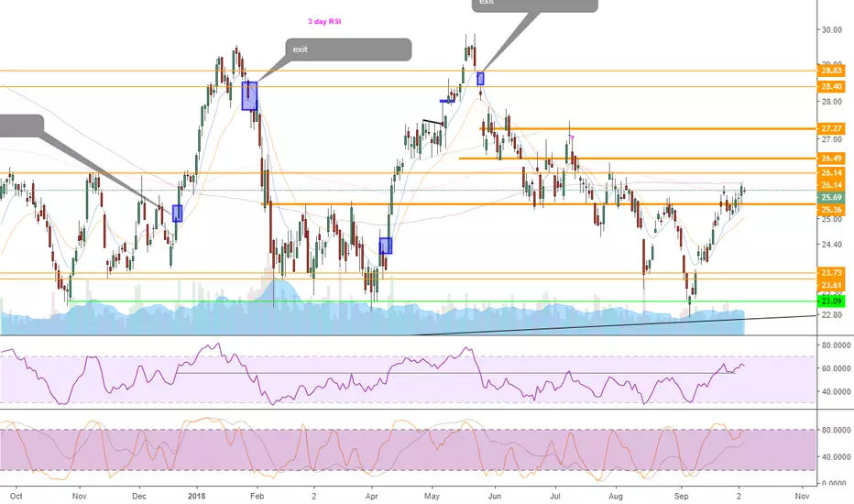Select the small blue rectangle at late May
This screenshot has width=854, height=504.
pyautogui.click(x=480, y=79)
